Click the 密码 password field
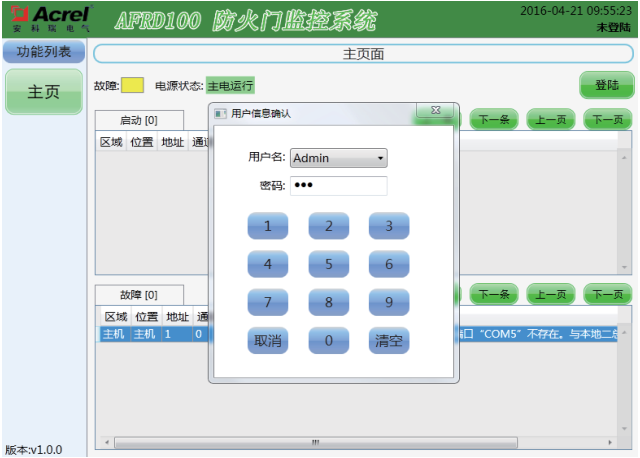The image size is (640, 458). [x=338, y=186]
